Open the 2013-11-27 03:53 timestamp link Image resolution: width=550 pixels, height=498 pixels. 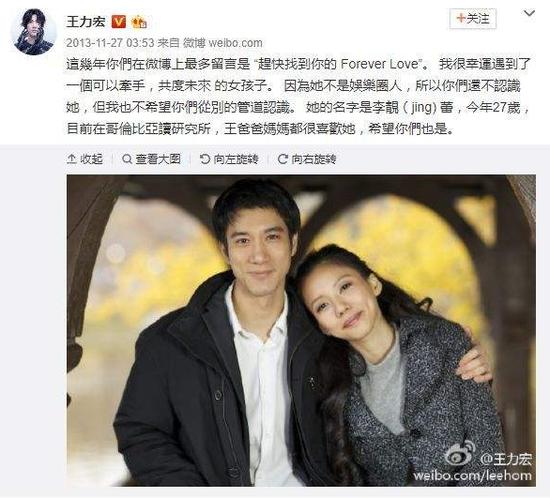click(110, 43)
